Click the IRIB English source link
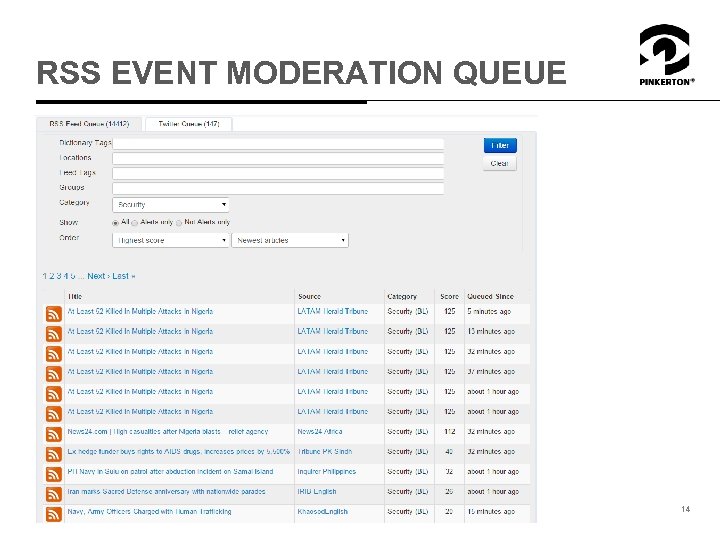 click(x=317, y=491)
